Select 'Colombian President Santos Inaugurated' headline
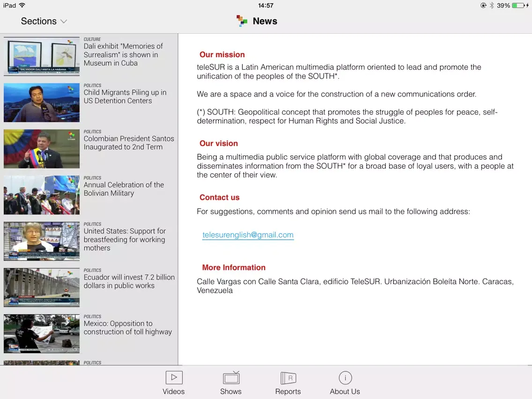Screen dimensions: 532x399 pyautogui.click(x=129, y=143)
